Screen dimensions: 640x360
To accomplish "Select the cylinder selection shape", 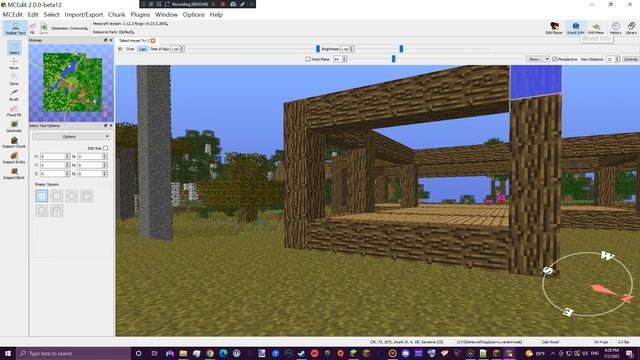I will pyautogui.click(x=87, y=196).
